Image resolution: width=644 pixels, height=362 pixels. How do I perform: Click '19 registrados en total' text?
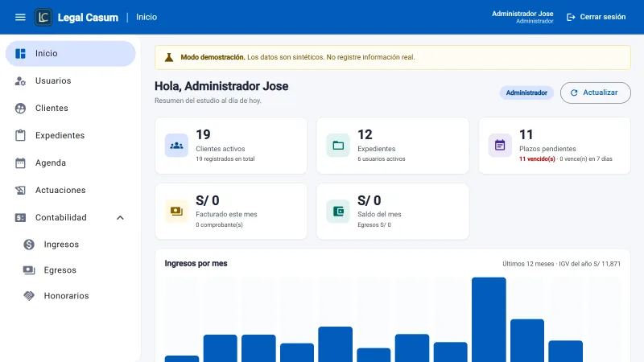tap(225, 158)
